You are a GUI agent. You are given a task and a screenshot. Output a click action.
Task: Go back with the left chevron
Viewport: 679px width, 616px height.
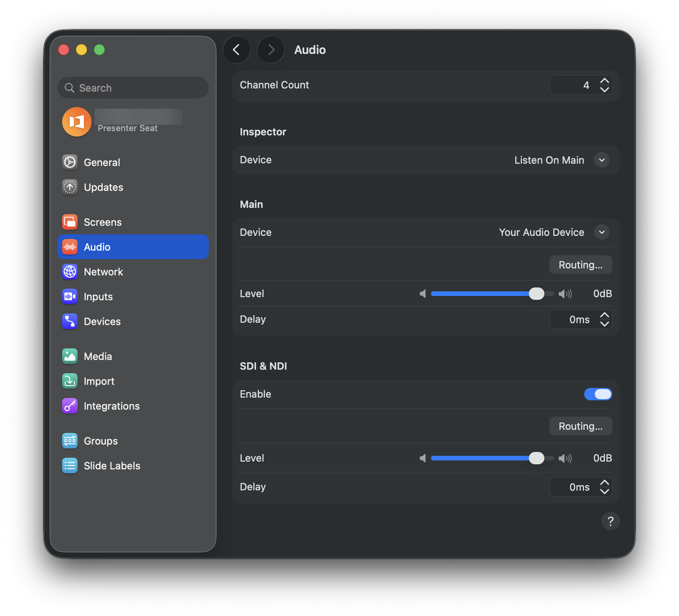[x=236, y=50]
